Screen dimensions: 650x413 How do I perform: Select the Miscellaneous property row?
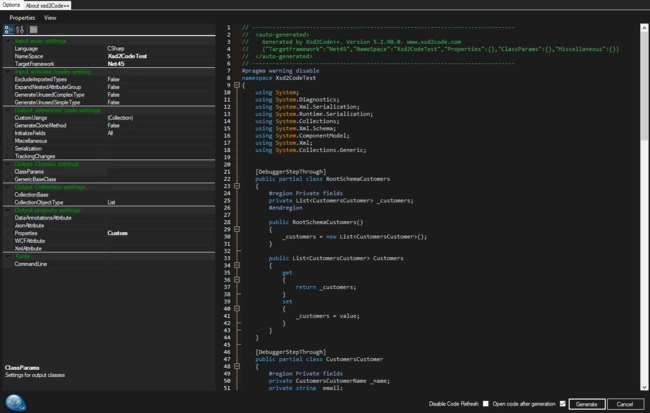point(109,141)
